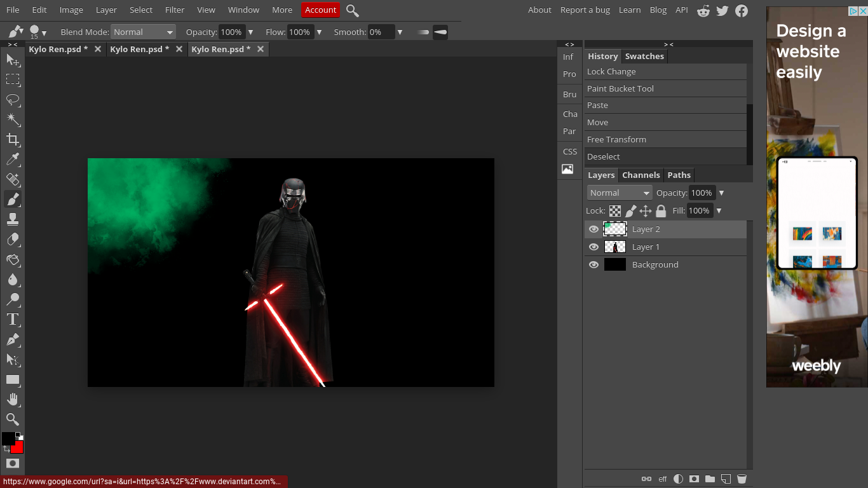Image resolution: width=868 pixels, height=488 pixels.
Task: Switch to the Channels tab
Action: tap(641, 175)
